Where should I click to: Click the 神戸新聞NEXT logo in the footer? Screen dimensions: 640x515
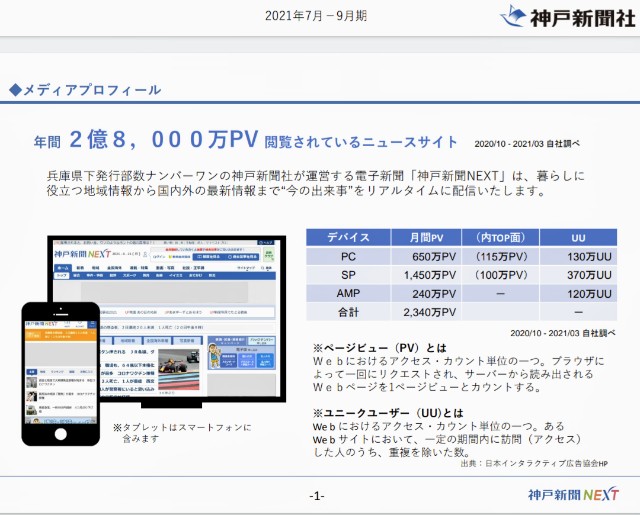point(573,494)
